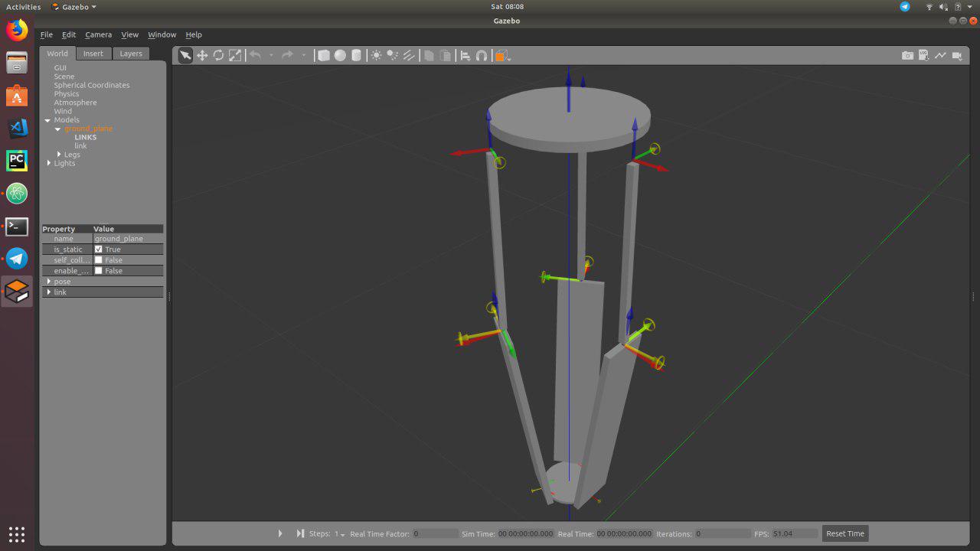Switch to the Insert tab
The width and height of the screenshot is (980, 551).
93,54
